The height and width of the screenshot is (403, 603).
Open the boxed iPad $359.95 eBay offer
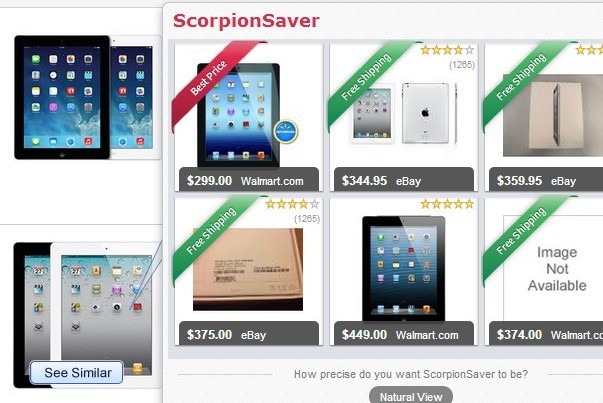click(544, 117)
